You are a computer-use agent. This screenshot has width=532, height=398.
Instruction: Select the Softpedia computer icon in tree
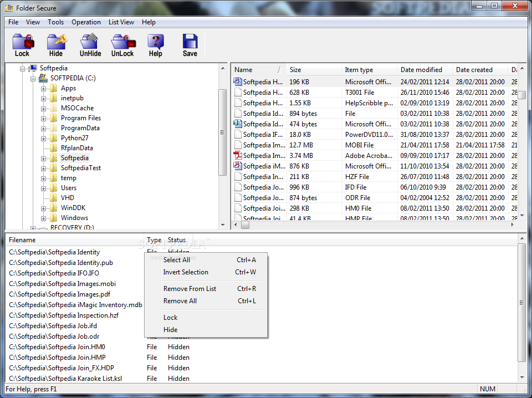pos(33,68)
